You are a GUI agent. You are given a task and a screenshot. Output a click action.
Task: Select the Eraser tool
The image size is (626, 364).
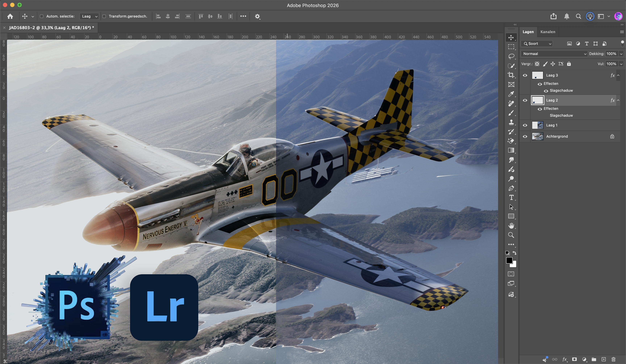511,141
